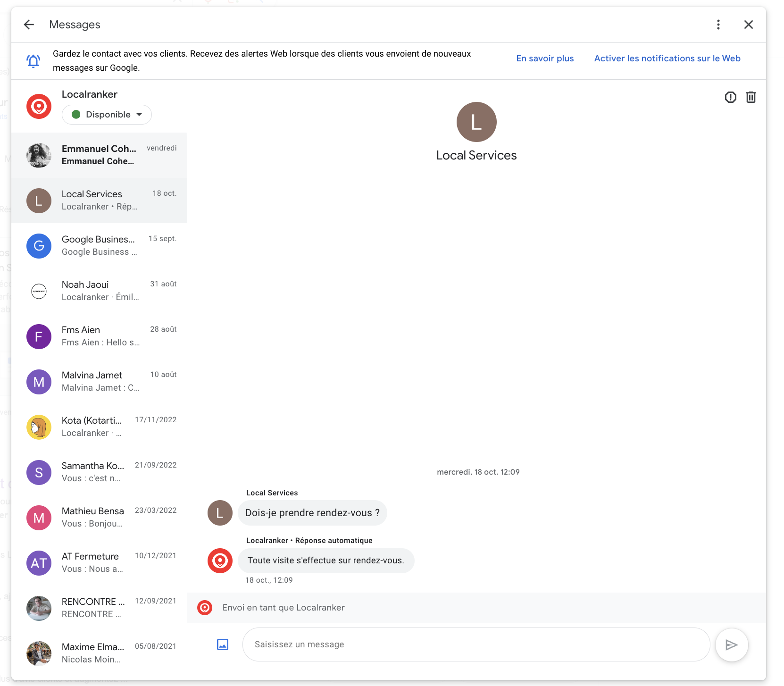Click the Localranker icon in Envoi en tant que bar

pos(205,608)
